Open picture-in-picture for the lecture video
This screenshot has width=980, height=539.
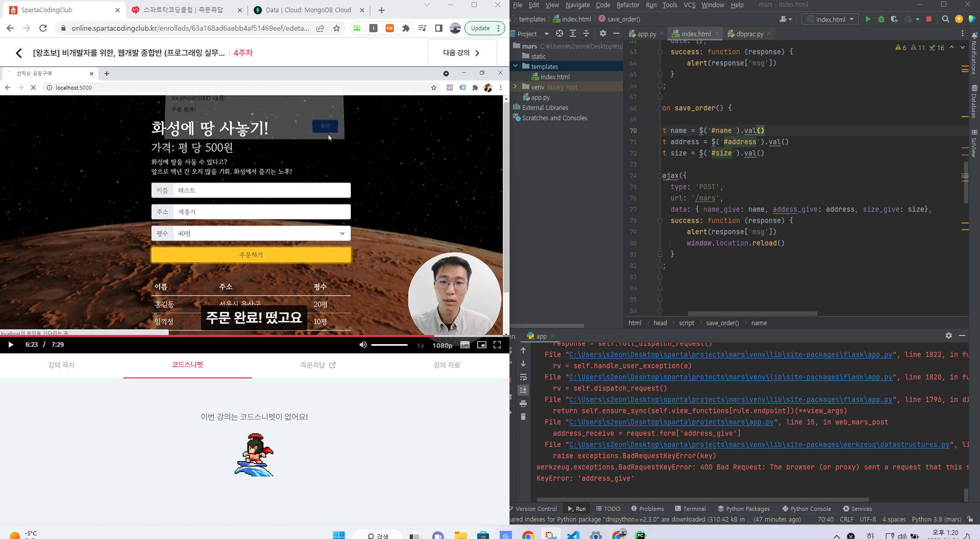pos(481,345)
